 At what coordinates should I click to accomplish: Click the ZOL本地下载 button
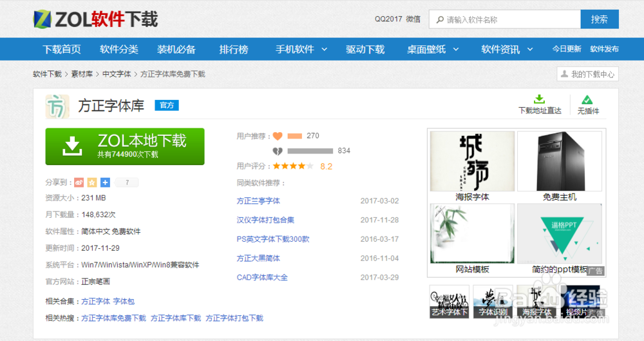click(x=125, y=146)
